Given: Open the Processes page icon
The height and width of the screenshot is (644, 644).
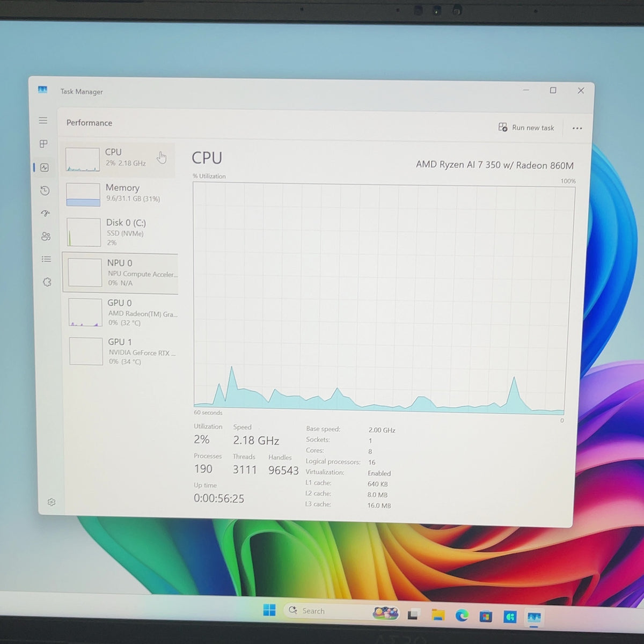Looking at the screenshot, I should (43, 144).
